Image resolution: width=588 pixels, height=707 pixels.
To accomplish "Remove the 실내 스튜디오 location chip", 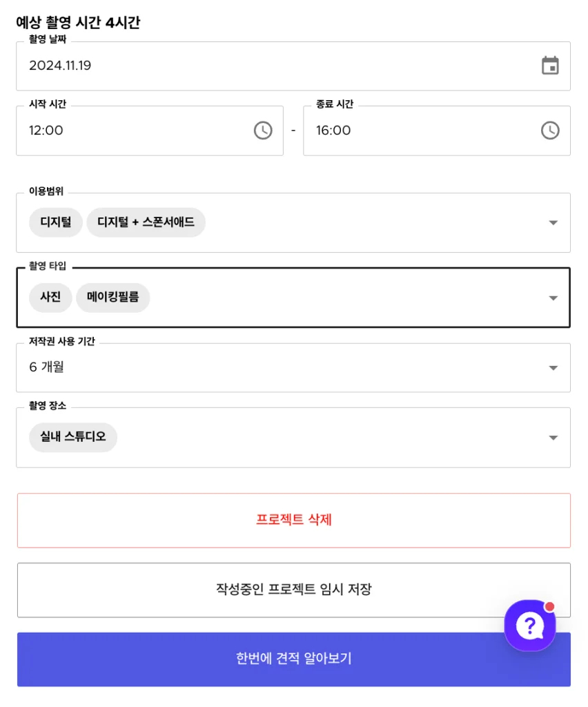I will tap(72, 436).
